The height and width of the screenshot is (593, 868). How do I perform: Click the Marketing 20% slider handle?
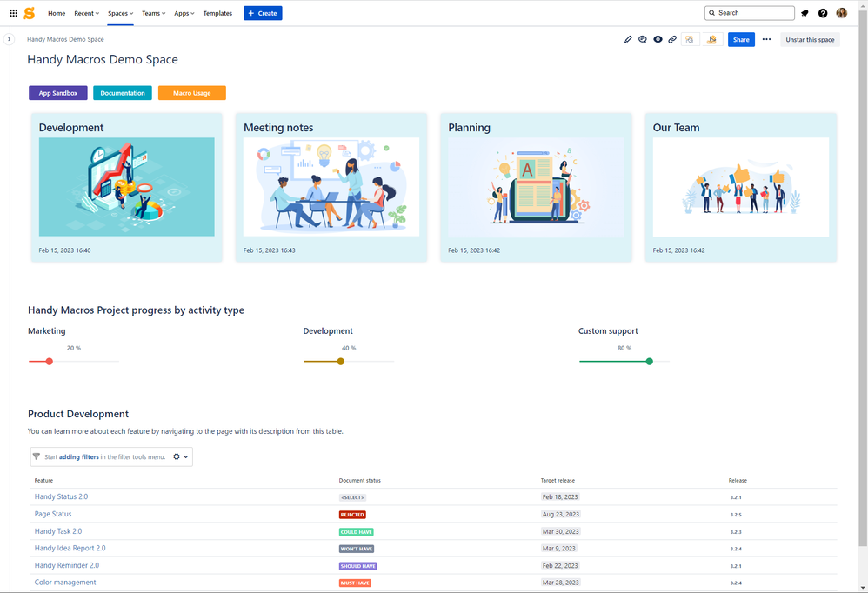50,361
